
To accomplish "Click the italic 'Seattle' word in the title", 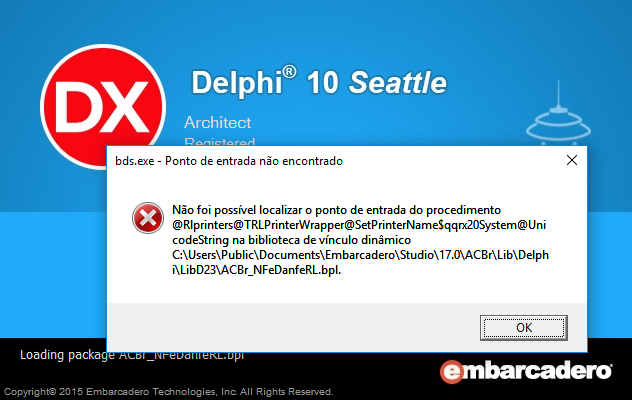I will [397, 83].
